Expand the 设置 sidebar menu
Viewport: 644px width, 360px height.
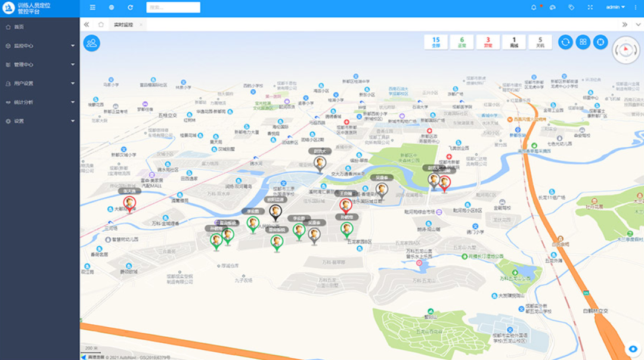[x=40, y=121]
